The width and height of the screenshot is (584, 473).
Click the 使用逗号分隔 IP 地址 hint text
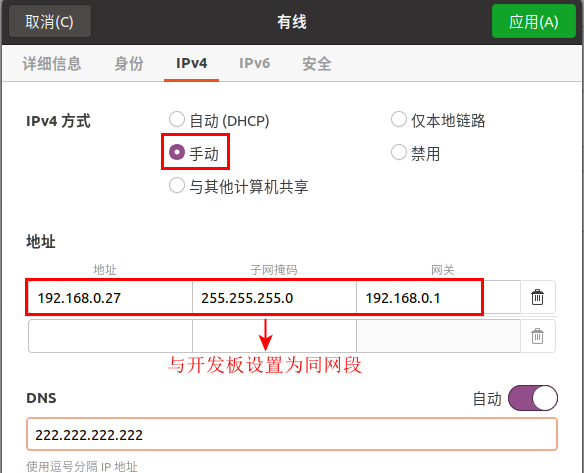click(x=82, y=466)
